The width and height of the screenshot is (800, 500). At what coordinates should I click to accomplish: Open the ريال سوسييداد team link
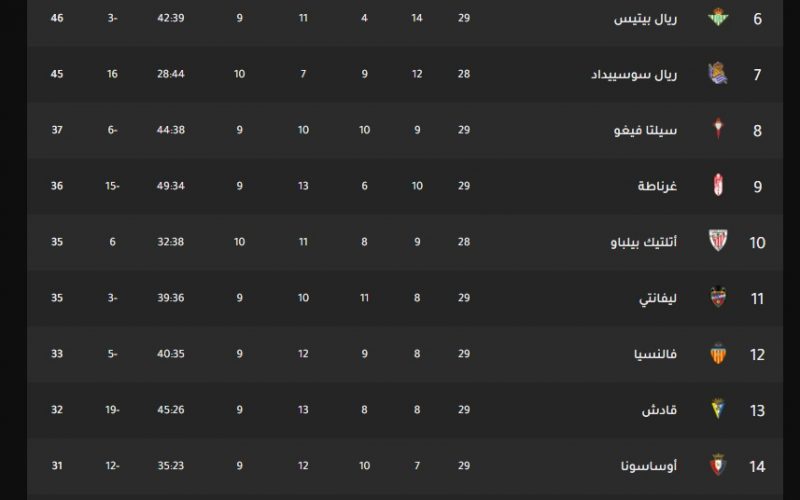(x=634, y=74)
